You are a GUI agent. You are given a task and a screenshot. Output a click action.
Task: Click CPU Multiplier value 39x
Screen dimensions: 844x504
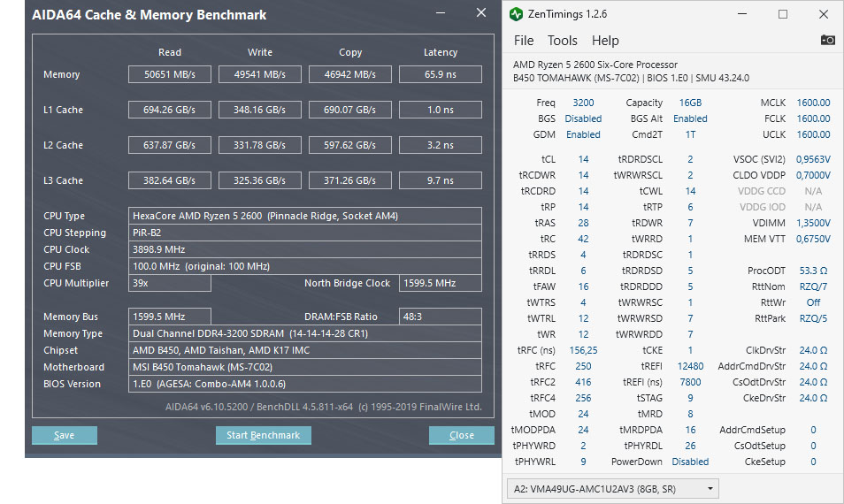coord(170,284)
